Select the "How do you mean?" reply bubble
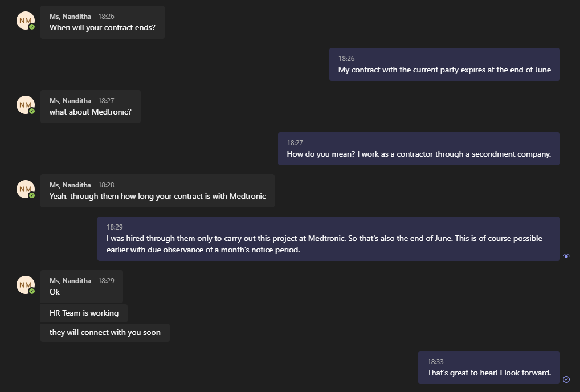 (x=419, y=154)
